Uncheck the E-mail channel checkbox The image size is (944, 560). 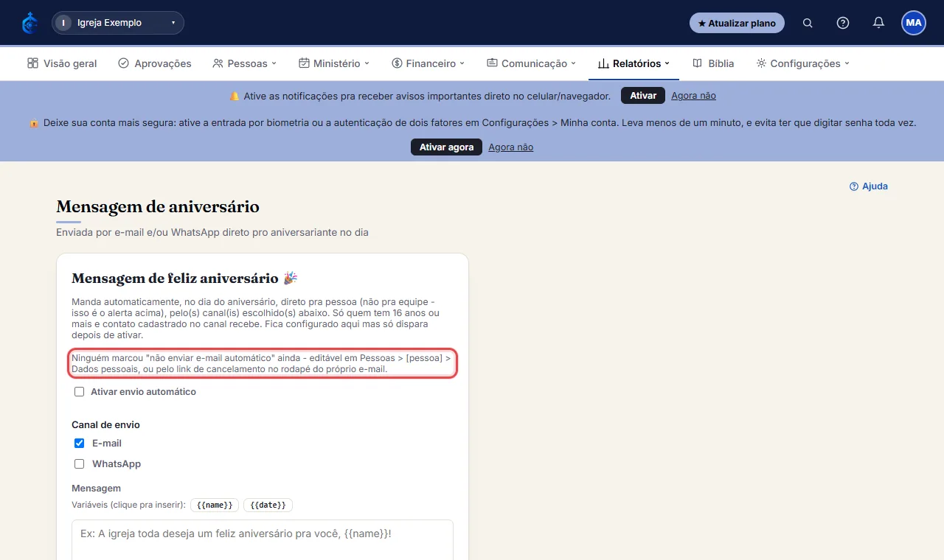point(79,444)
